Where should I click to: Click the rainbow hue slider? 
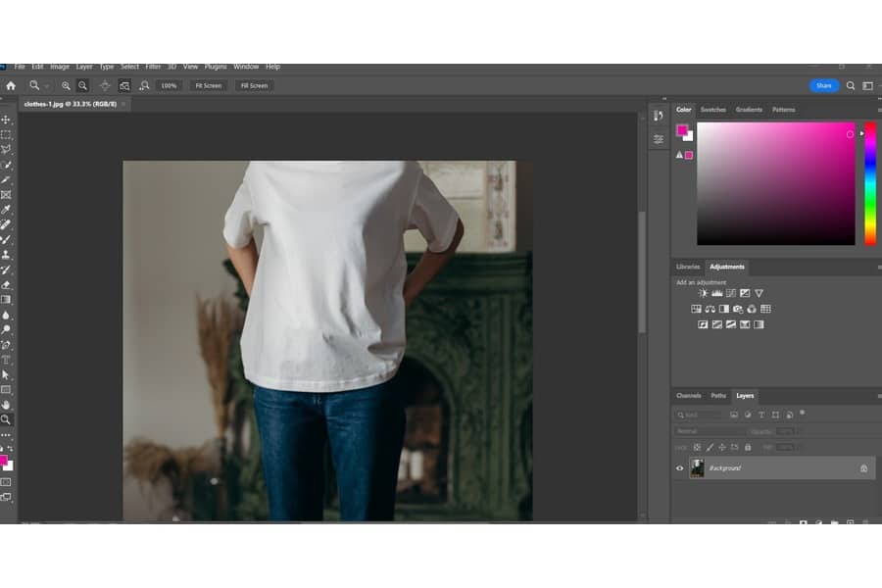[870, 183]
